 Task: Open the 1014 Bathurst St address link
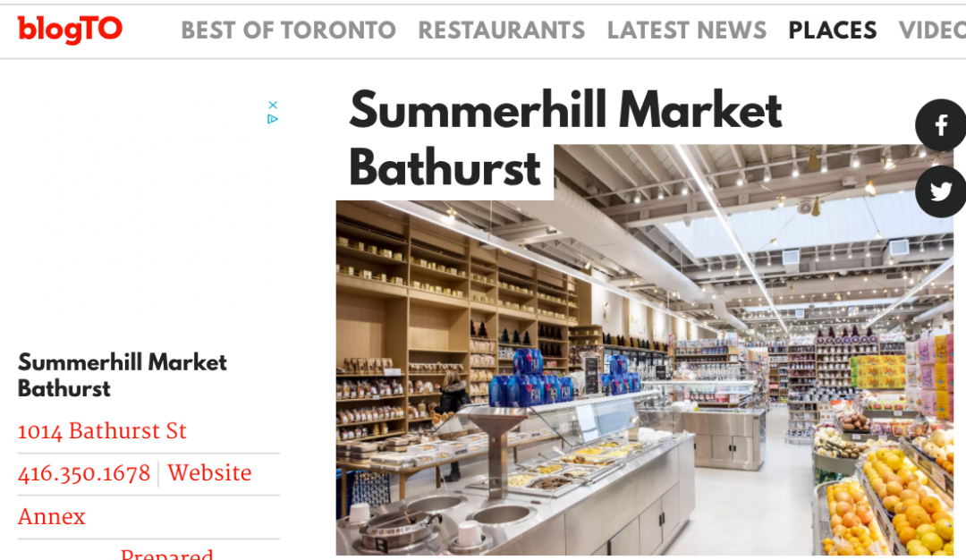[102, 430]
